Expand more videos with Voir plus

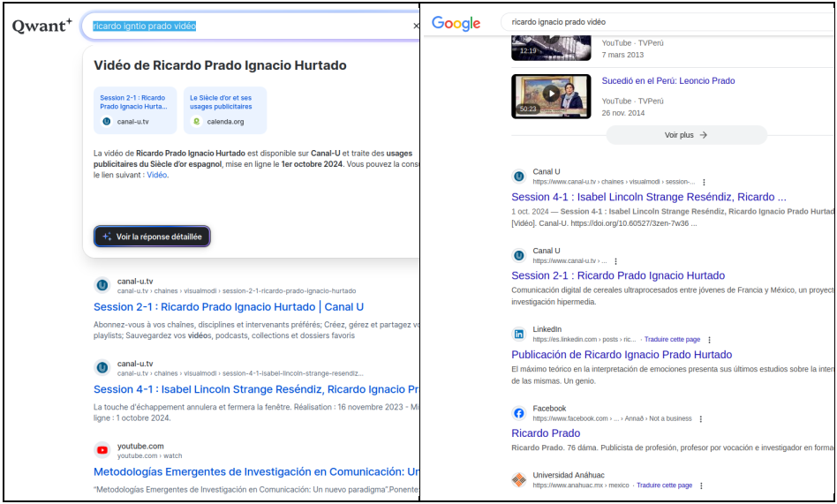click(686, 135)
